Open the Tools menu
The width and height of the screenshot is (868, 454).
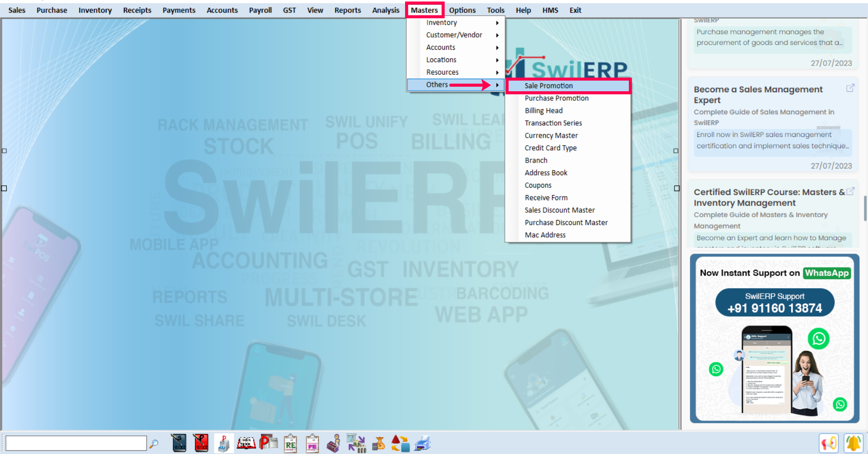pyautogui.click(x=495, y=10)
